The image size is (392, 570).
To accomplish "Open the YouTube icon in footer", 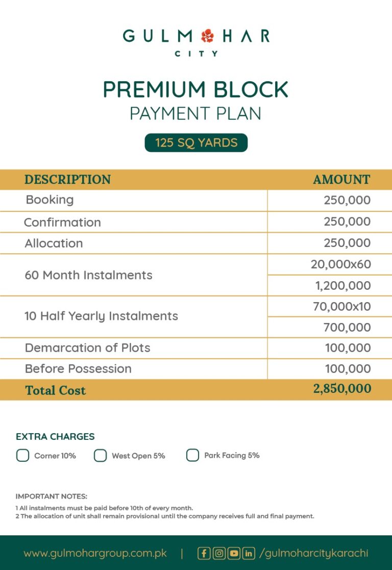I will 234,553.
